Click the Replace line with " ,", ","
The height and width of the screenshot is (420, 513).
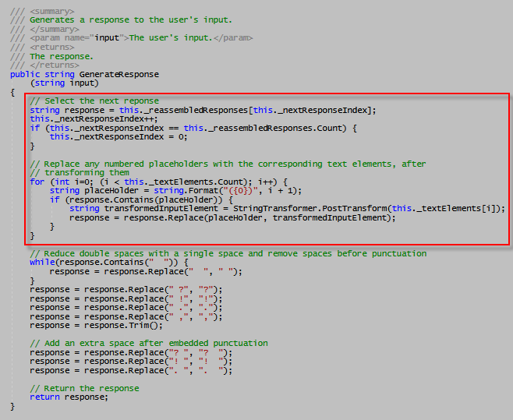[126, 317]
